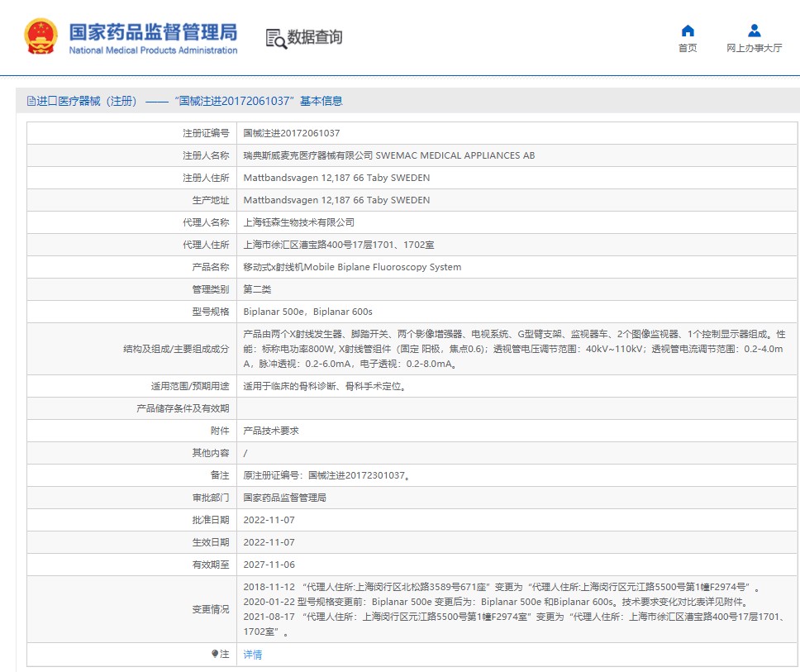Screen dimensions: 800x672
Task: Select 适用于临床的骨科诊断 intended use text
Action: (325, 386)
